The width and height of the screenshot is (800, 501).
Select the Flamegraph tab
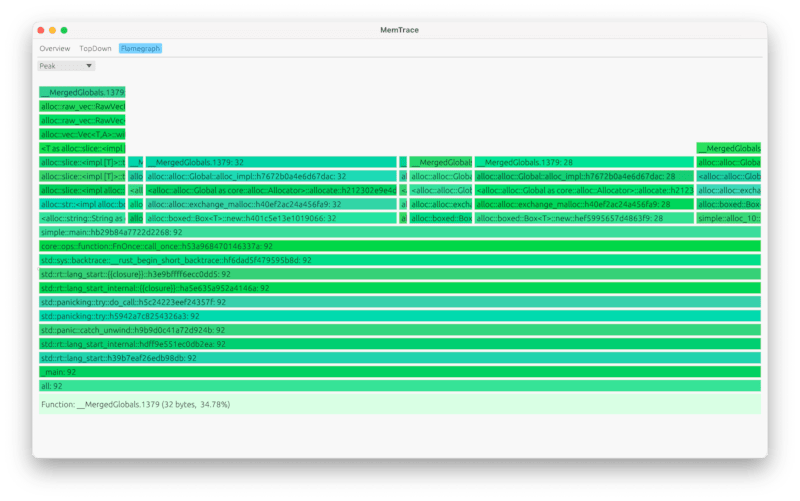pos(139,48)
